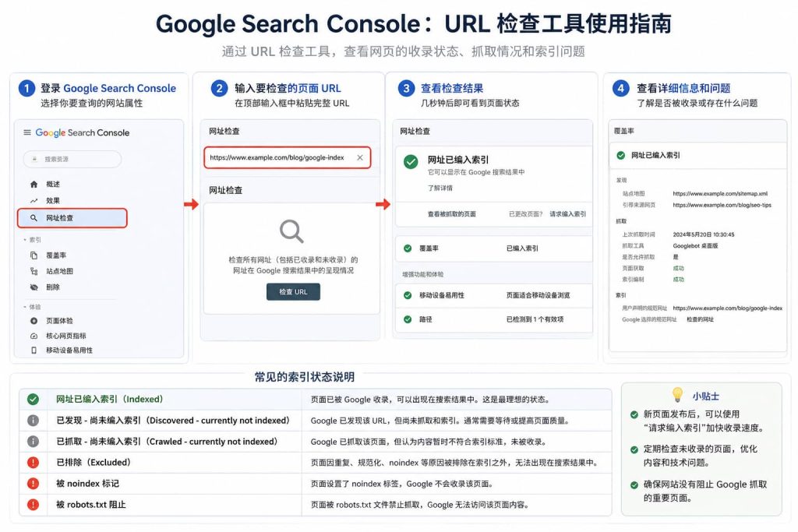Expand the 移动设备易用性 result row in step 3
Image resolution: width=798 pixels, height=532 pixels.
(x=494, y=295)
